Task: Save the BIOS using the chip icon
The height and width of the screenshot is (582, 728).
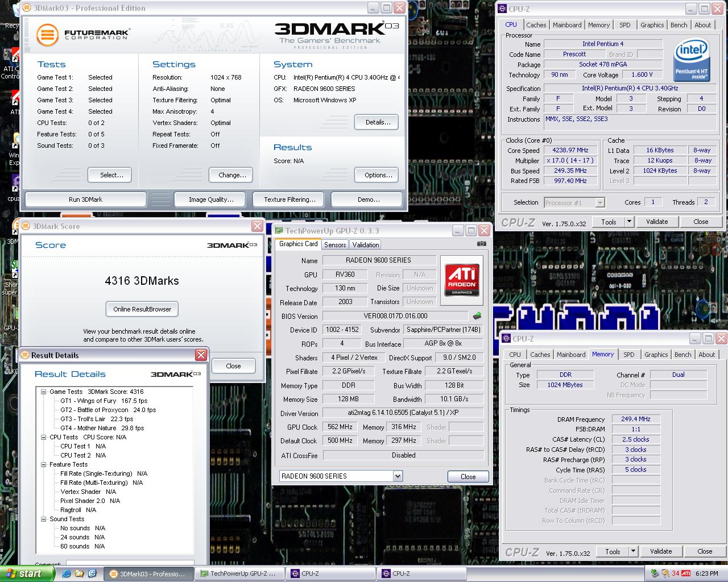Action: [477, 316]
